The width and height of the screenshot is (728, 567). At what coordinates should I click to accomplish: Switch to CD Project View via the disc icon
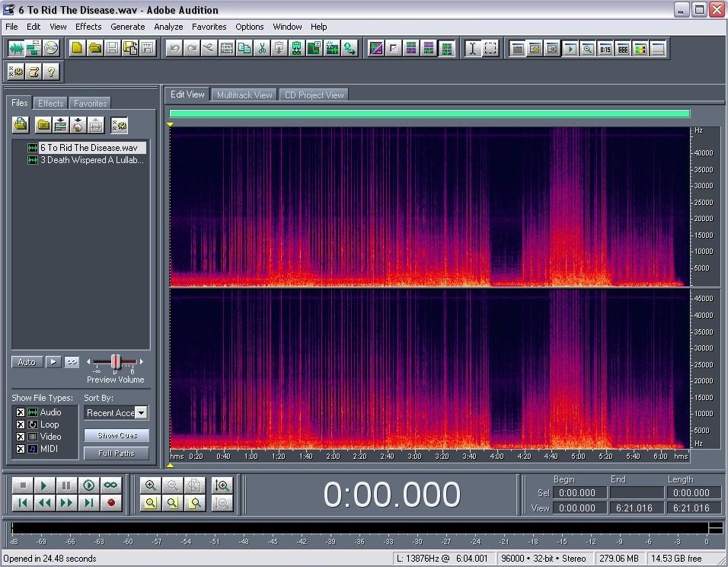click(51, 48)
